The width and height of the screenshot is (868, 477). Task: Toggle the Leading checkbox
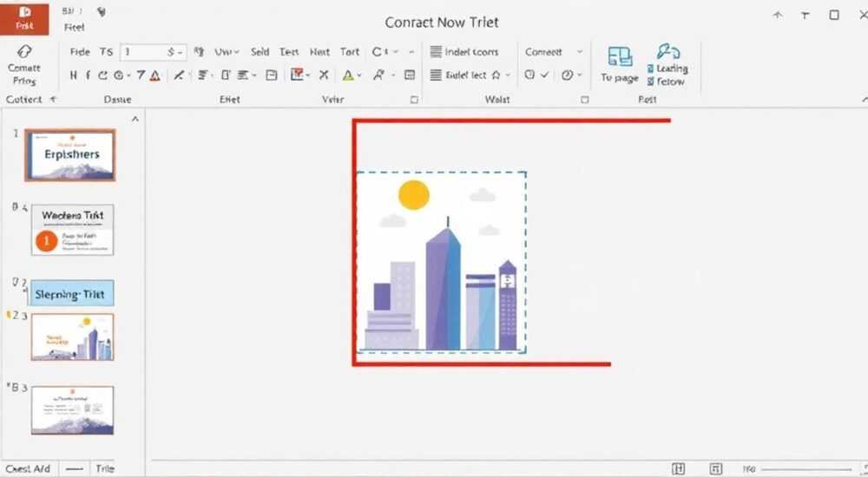pyautogui.click(x=650, y=69)
